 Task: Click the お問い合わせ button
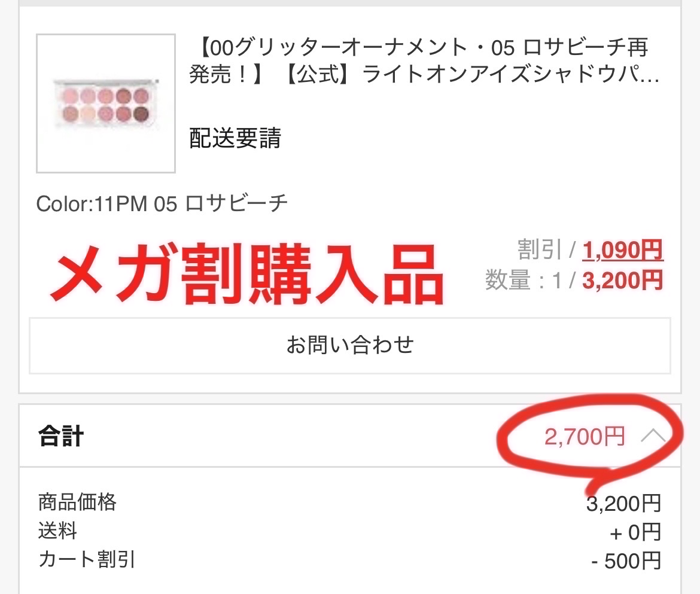[x=350, y=345]
